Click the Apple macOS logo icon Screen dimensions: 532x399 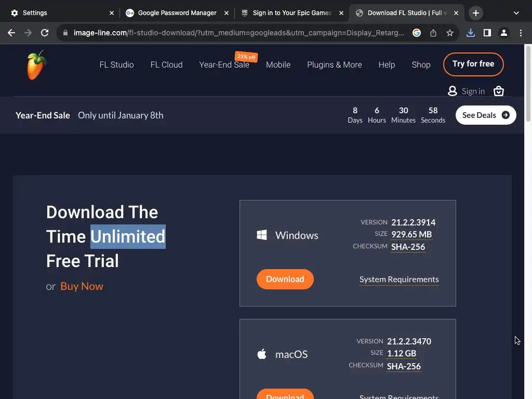[262, 354]
